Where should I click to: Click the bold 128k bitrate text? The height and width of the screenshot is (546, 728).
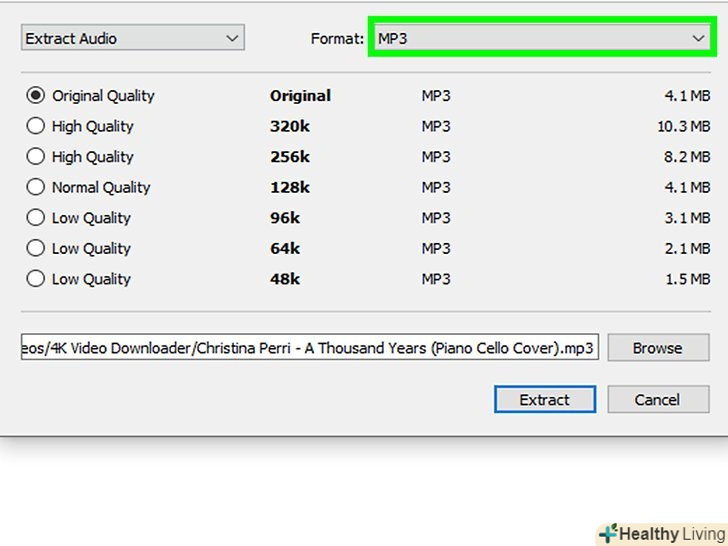290,187
